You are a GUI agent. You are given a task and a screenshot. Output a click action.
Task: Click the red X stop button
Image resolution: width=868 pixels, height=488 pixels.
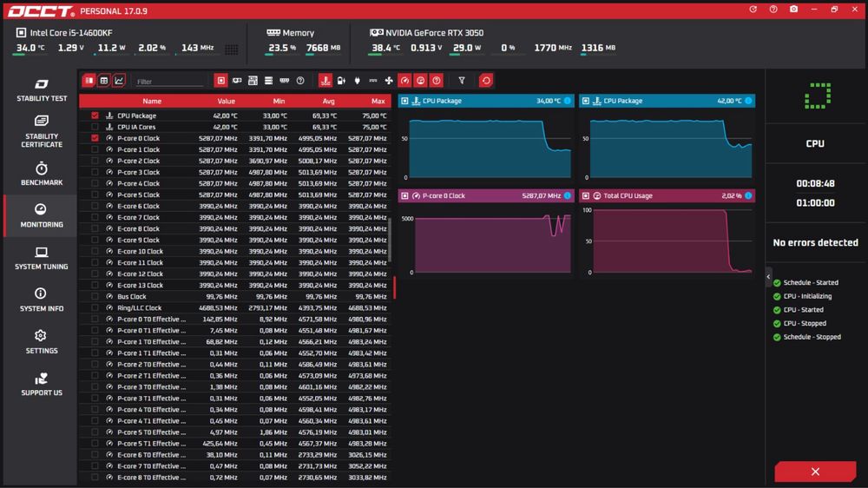(815, 472)
